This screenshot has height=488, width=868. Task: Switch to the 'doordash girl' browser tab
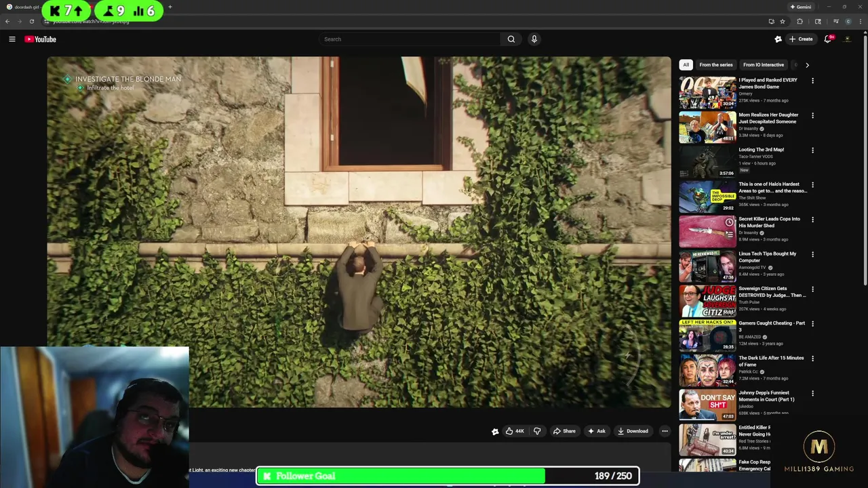pyautogui.click(x=27, y=7)
